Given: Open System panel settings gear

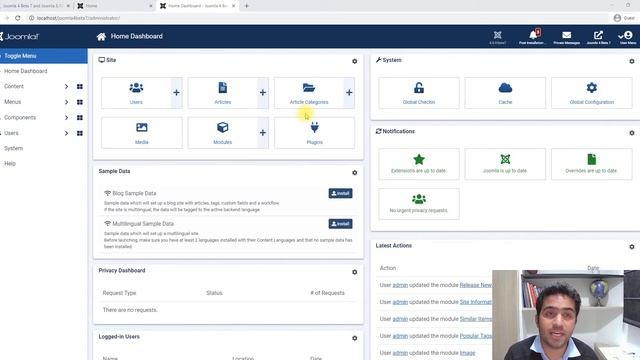Looking at the screenshot, I should point(631,61).
